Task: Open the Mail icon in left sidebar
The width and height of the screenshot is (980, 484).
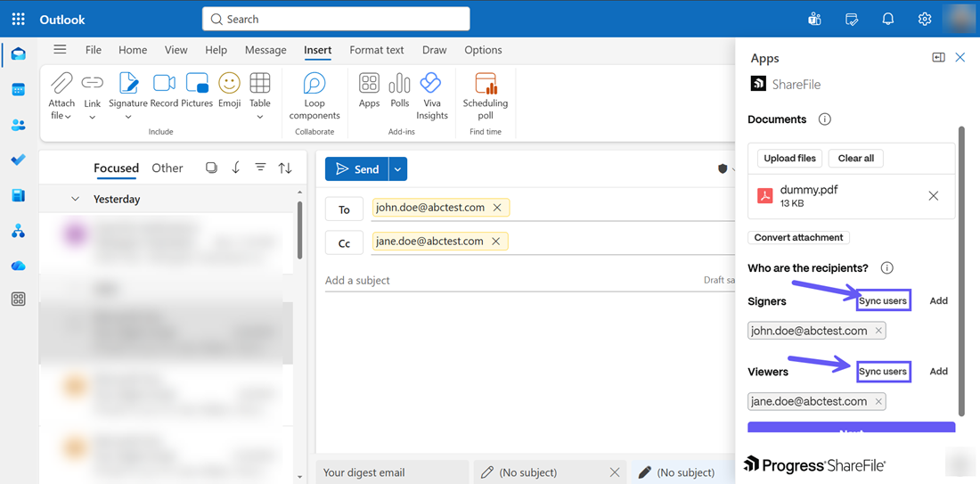Action: [x=19, y=54]
